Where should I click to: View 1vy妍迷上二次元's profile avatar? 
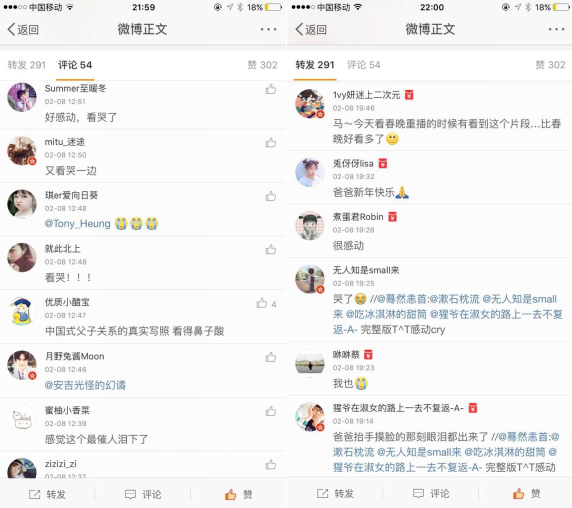pyautogui.click(x=310, y=104)
